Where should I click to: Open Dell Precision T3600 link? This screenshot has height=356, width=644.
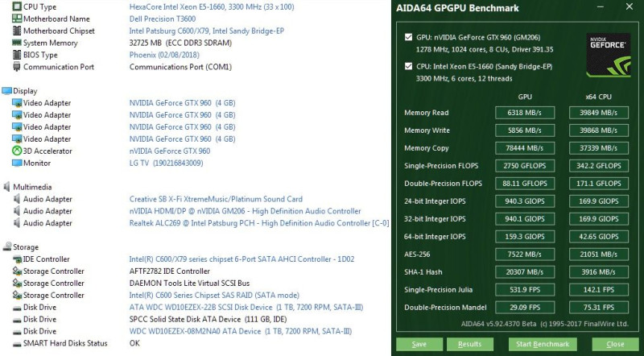coord(163,19)
